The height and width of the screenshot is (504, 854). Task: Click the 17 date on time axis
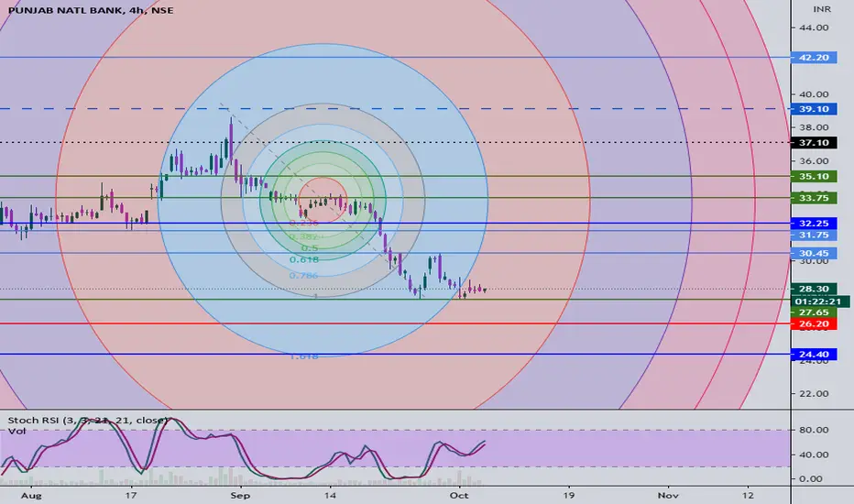click(130, 495)
